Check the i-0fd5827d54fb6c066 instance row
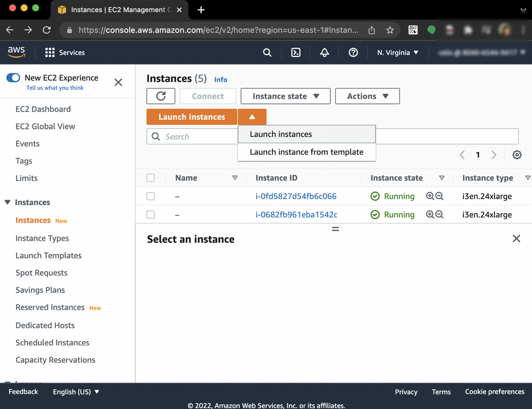 coord(151,196)
